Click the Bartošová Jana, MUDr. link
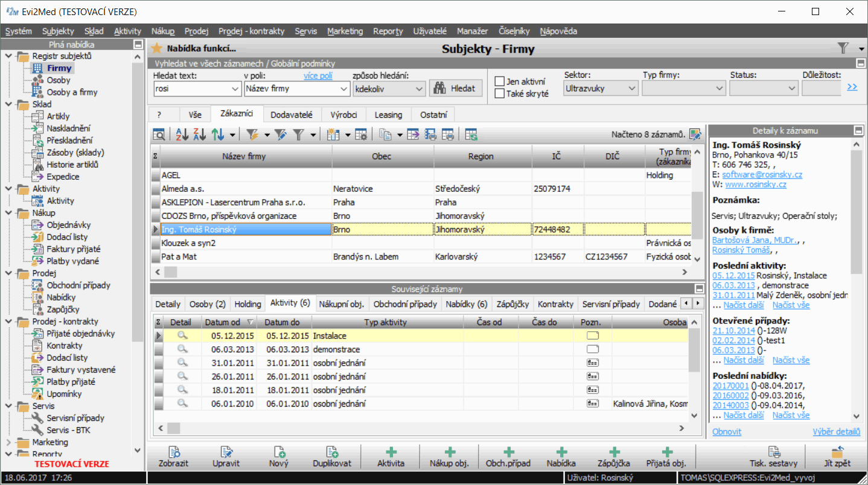 point(755,240)
